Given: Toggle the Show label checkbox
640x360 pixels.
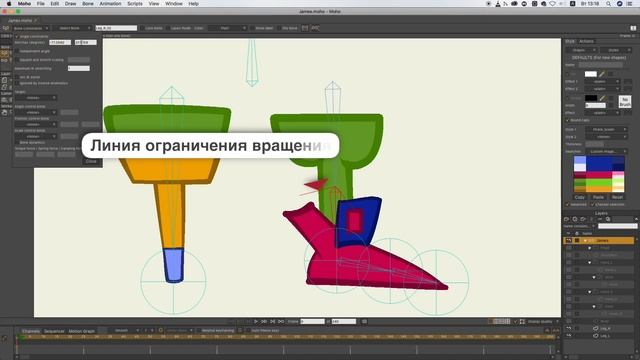Looking at the screenshot, I should 252,28.
